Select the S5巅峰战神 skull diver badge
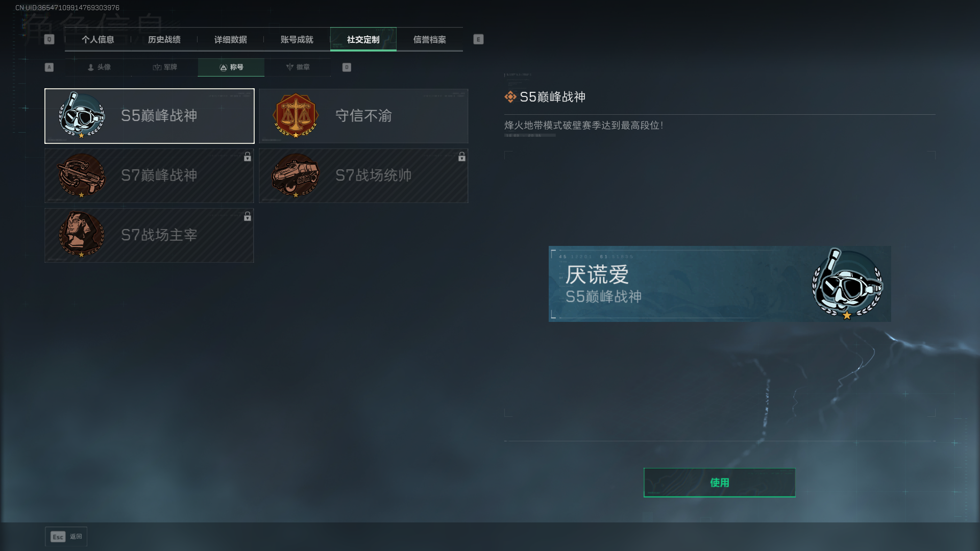The width and height of the screenshot is (980, 551). (82, 116)
